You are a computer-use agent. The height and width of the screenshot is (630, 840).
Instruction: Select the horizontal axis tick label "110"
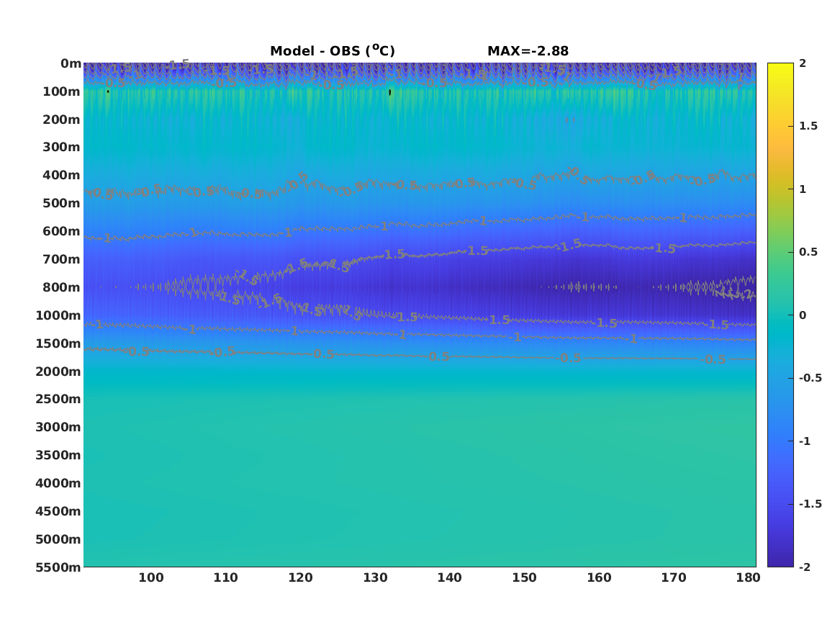(225, 577)
